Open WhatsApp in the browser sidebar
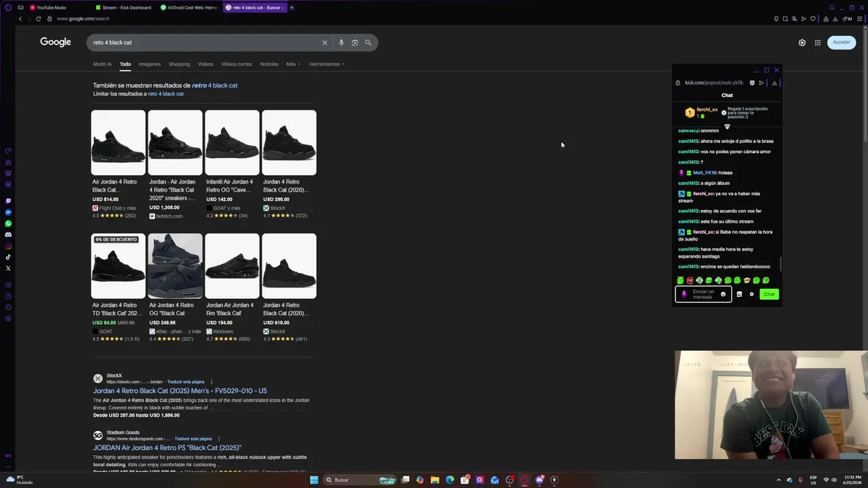The image size is (868, 488). coord(8,224)
